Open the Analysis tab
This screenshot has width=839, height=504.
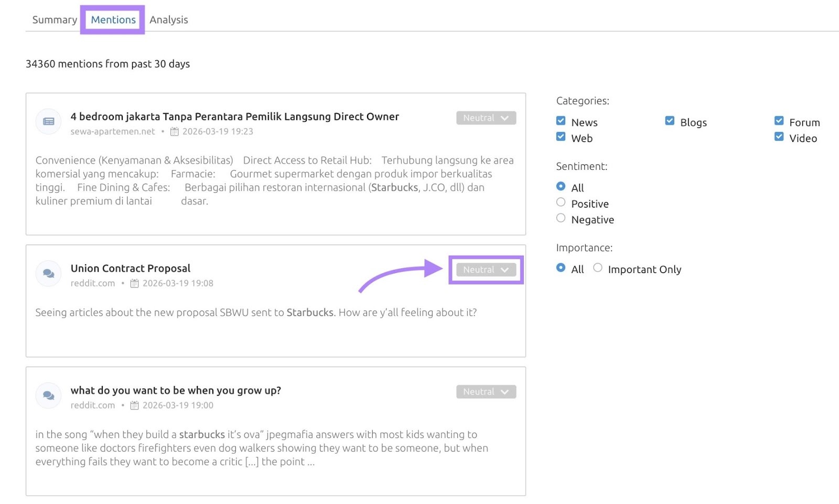(x=168, y=20)
